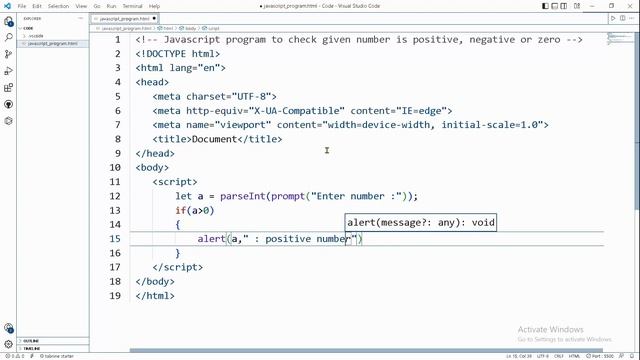Open the html breadcrumb dropdown
Screen dimensions: 640x360
[166, 29]
